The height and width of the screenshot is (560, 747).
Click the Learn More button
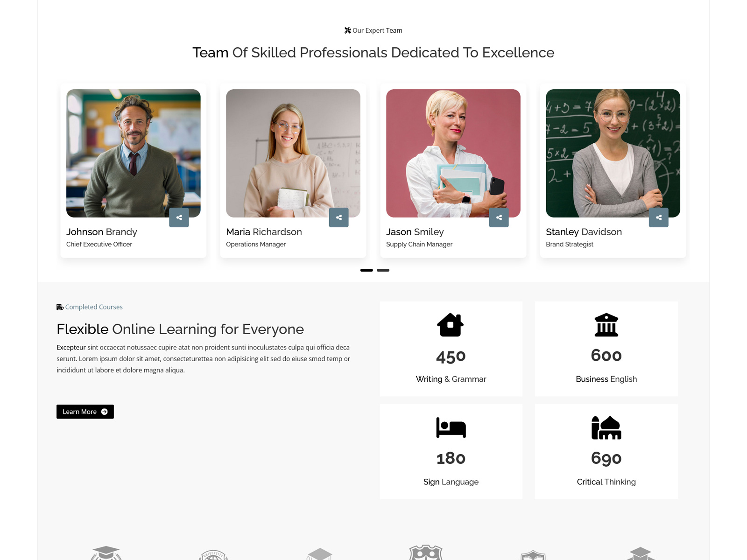(x=85, y=412)
